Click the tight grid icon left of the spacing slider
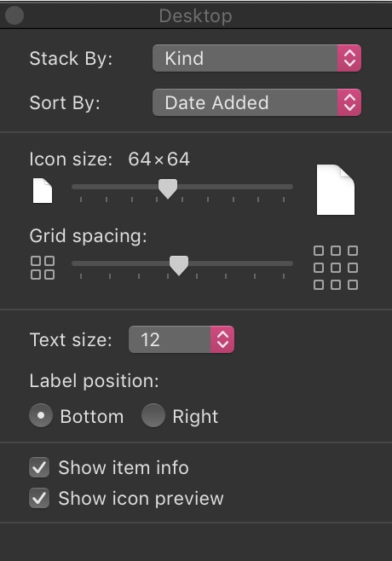Image resolution: width=392 pixels, height=561 pixels. tap(43, 268)
